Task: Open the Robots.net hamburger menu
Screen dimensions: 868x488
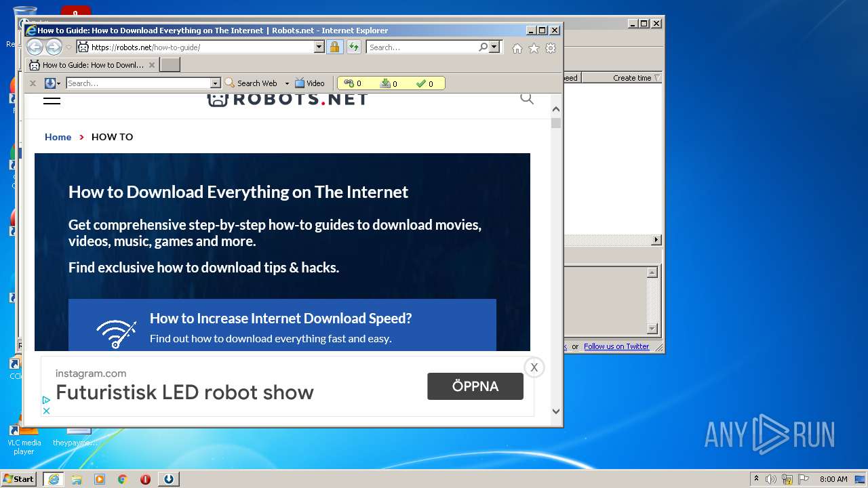Action: tap(52, 99)
